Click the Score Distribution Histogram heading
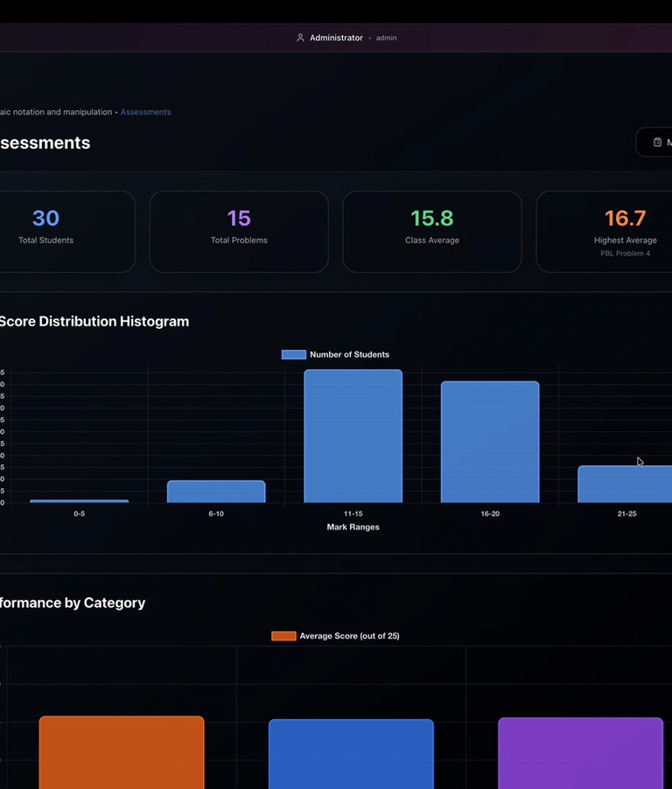The width and height of the screenshot is (672, 789). pyautogui.click(x=94, y=322)
